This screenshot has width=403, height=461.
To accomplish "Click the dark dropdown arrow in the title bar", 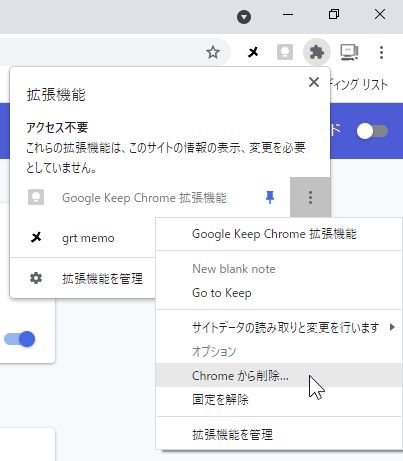I will (244, 17).
